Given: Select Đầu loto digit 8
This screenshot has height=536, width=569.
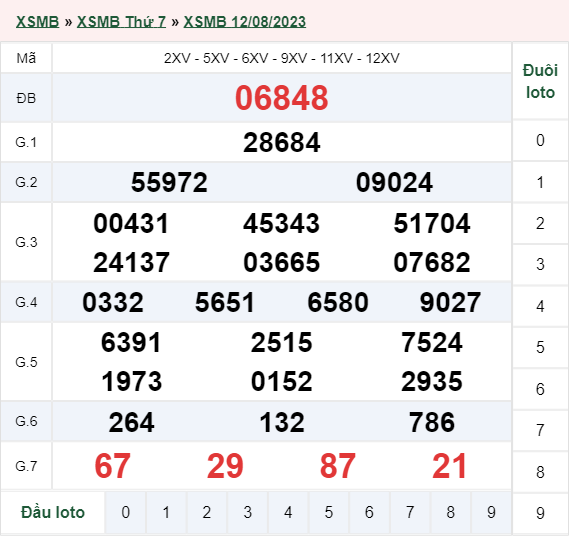Looking at the screenshot, I should click(451, 512).
